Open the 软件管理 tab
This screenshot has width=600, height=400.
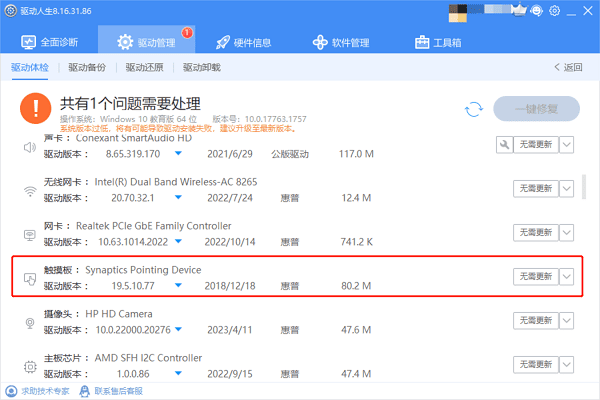[341, 42]
